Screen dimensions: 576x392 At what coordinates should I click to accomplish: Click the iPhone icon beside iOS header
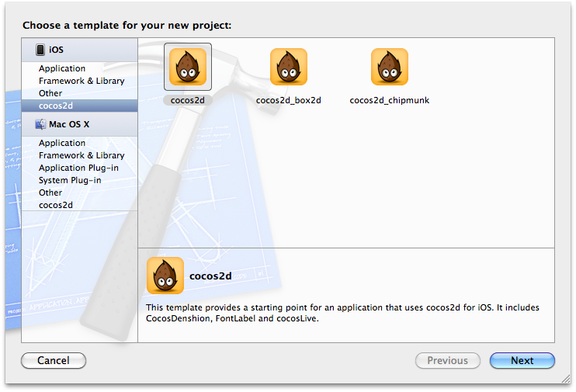pyautogui.click(x=40, y=50)
